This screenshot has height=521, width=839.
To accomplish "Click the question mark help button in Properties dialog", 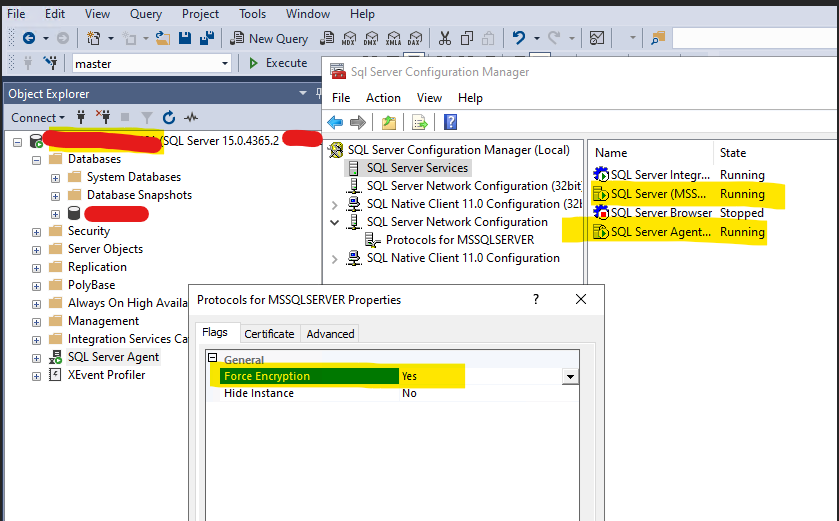I will pyautogui.click(x=536, y=300).
